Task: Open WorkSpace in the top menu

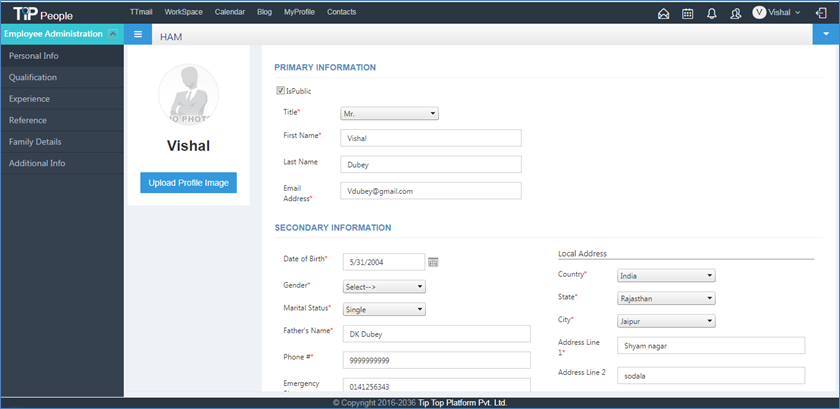Action: 184,12
